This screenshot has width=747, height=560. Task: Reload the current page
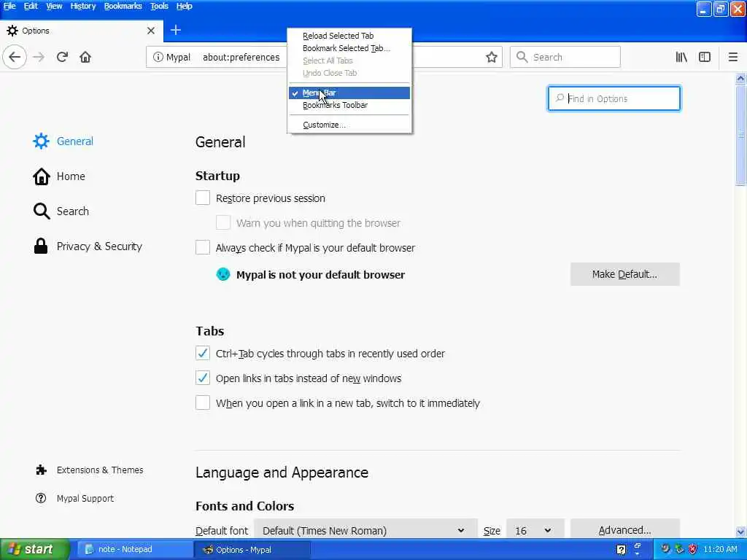click(x=62, y=57)
